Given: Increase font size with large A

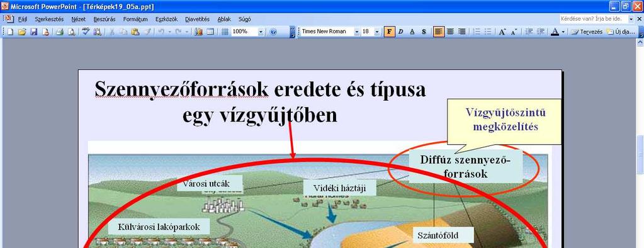Looking at the screenshot, I should [502, 31].
